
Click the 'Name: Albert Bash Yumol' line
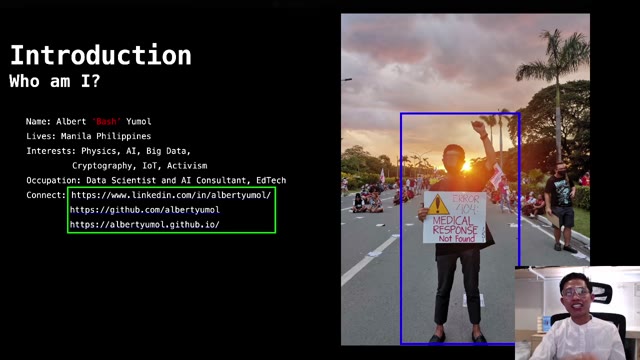pos(88,122)
